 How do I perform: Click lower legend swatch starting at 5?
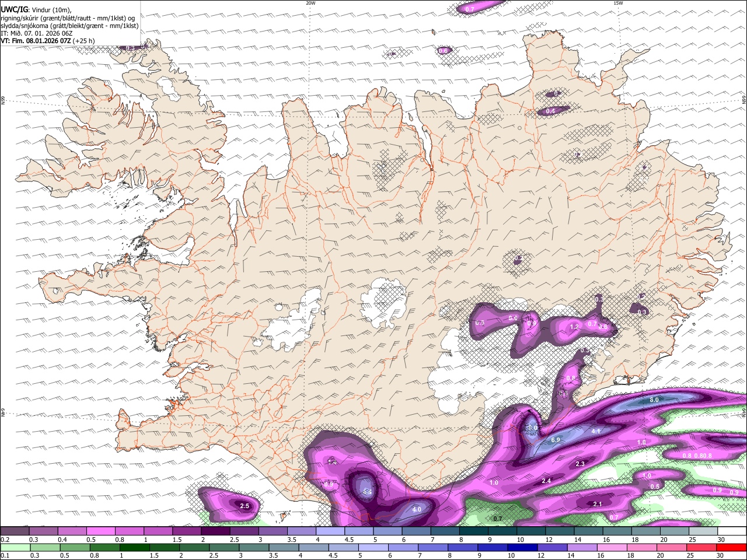coord(373,547)
